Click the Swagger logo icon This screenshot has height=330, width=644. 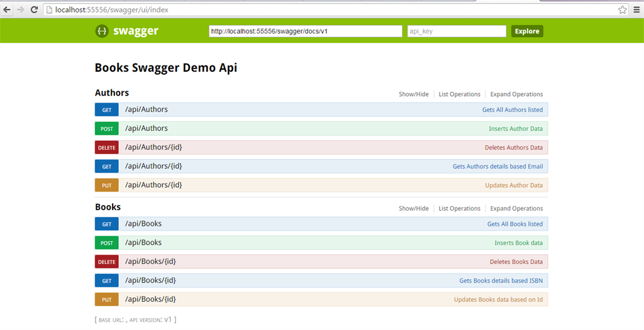tap(102, 31)
